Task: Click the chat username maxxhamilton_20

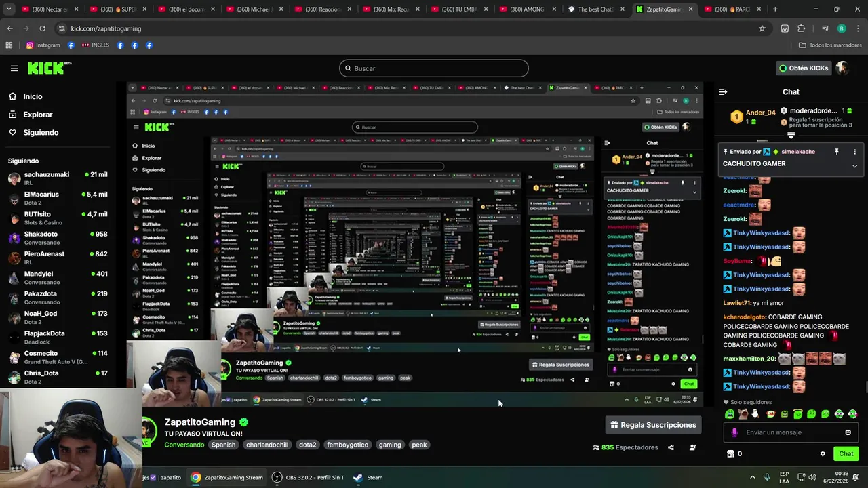Action: [x=749, y=359]
